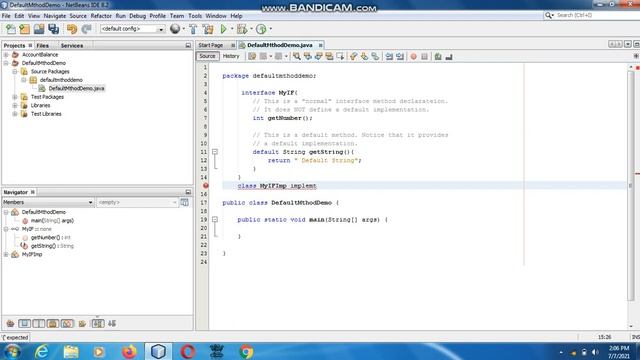Open the Members dropdown in Navigator

coord(48,202)
